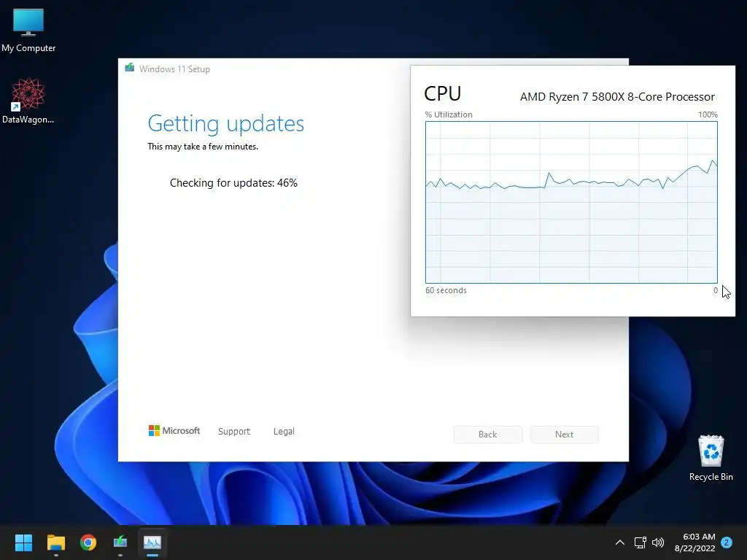
Task: Launch Google Chrome from taskbar
Action: [88, 542]
